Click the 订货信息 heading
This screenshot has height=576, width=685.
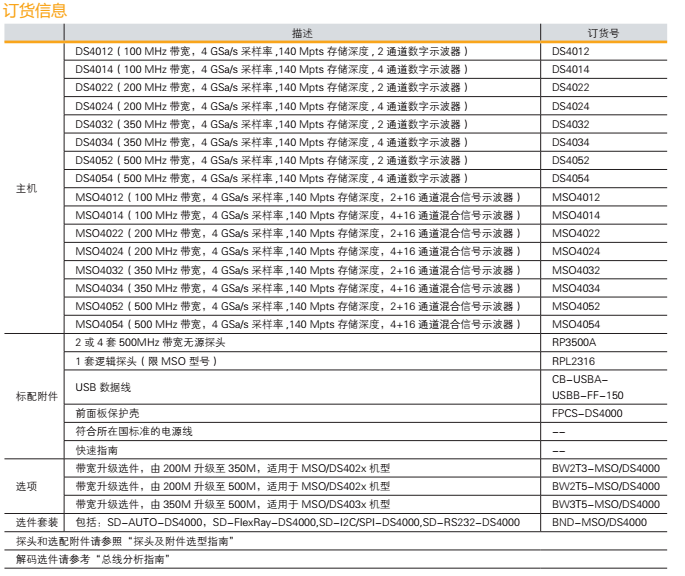[x=35, y=10]
